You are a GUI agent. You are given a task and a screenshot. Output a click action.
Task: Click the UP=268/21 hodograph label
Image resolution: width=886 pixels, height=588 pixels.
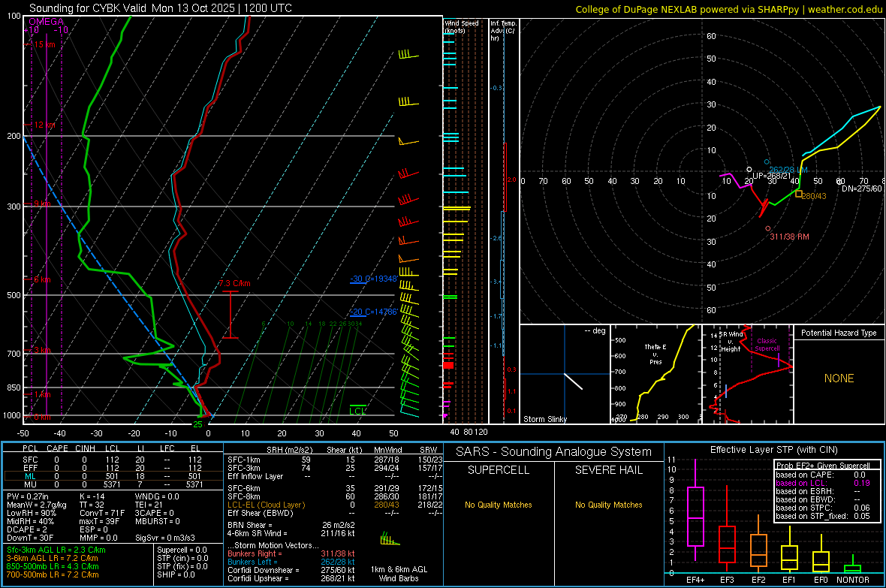pyautogui.click(x=771, y=176)
